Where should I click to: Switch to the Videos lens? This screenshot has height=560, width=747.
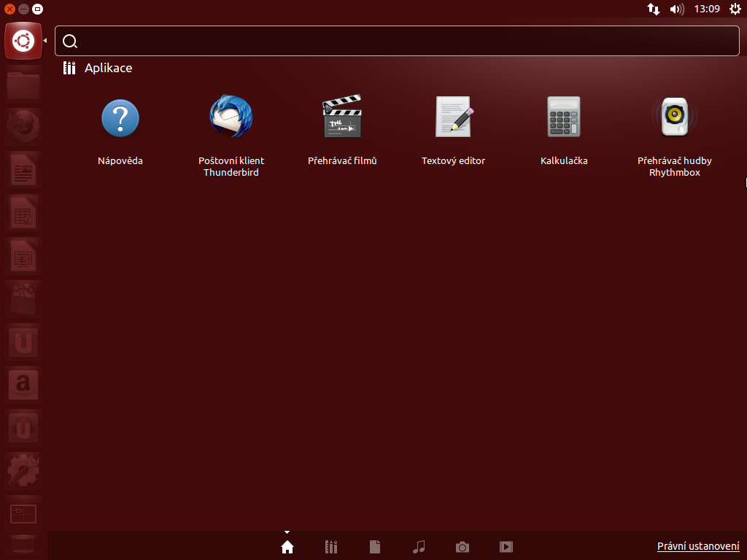coord(506,547)
